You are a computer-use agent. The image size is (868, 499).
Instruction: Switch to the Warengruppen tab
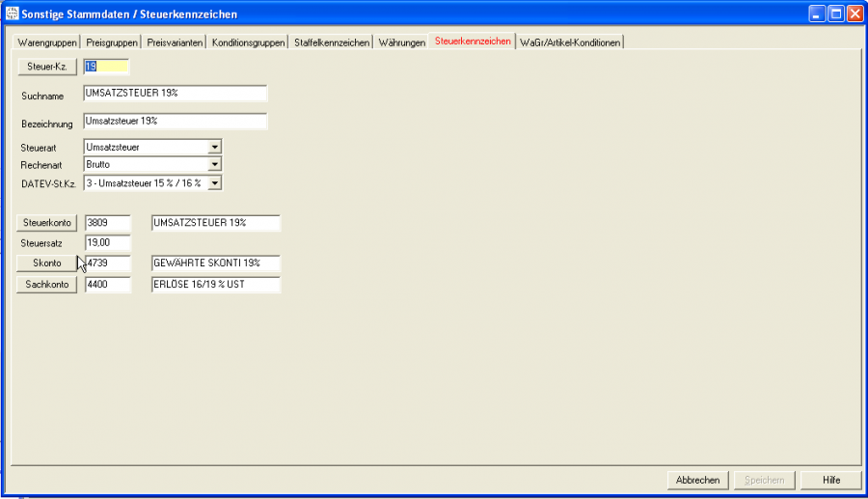[x=47, y=42]
